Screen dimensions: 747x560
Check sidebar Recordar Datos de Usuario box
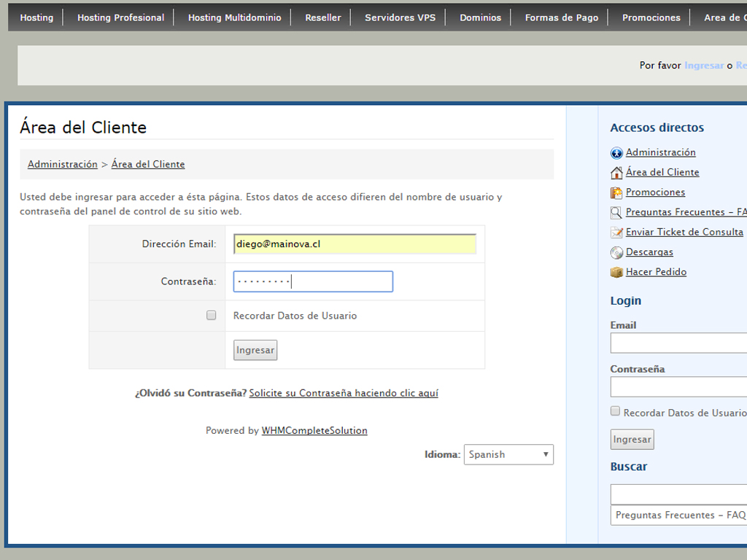click(615, 411)
